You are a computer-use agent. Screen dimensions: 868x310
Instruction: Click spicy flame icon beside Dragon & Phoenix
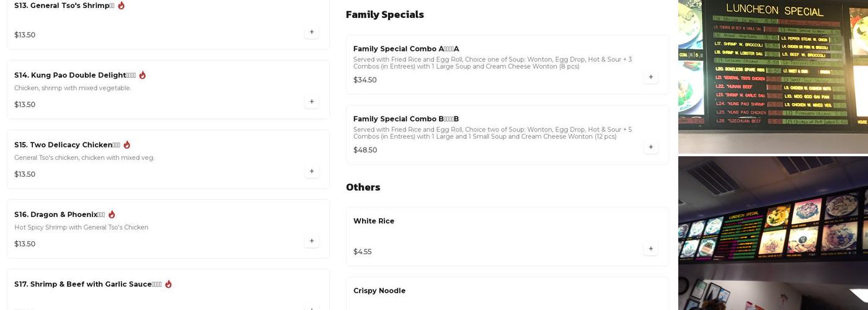(x=112, y=215)
